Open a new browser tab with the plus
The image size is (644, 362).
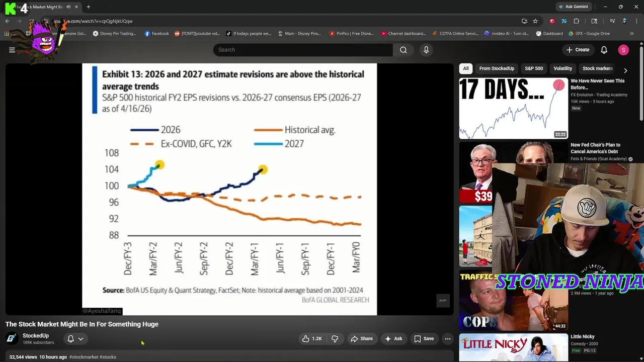(x=88, y=7)
